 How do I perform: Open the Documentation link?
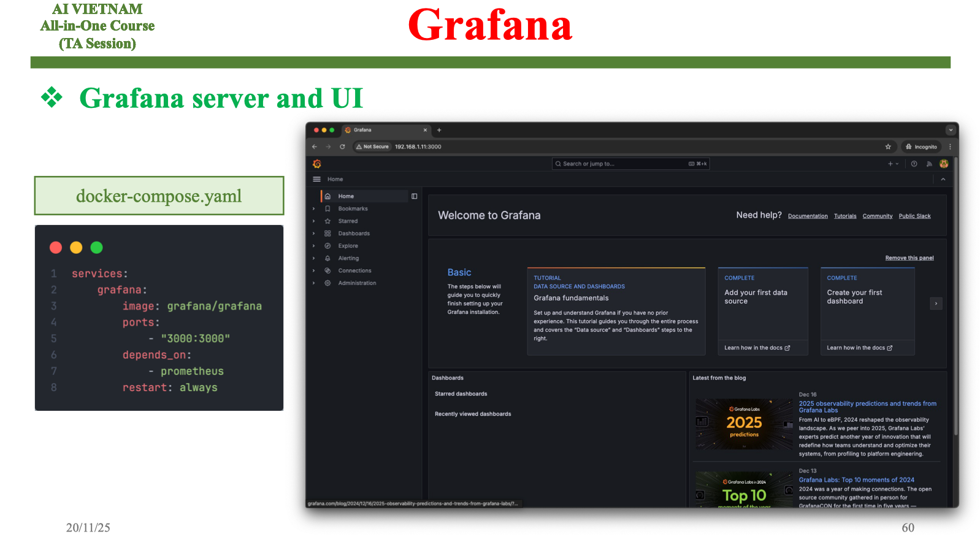(x=808, y=216)
